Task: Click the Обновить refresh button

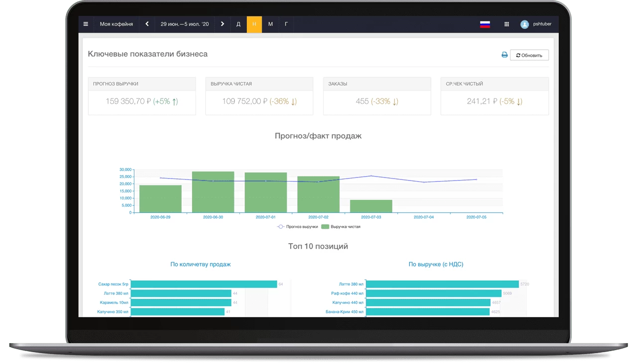Action: 529,55
